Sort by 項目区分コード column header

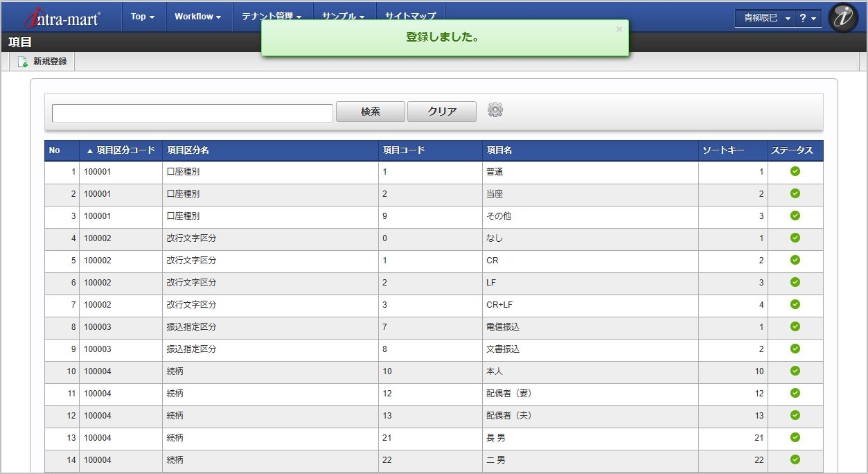(121, 150)
